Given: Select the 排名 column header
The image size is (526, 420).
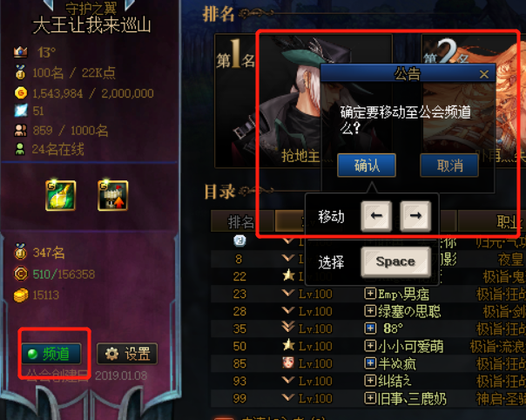Looking at the screenshot, I should point(242,221).
